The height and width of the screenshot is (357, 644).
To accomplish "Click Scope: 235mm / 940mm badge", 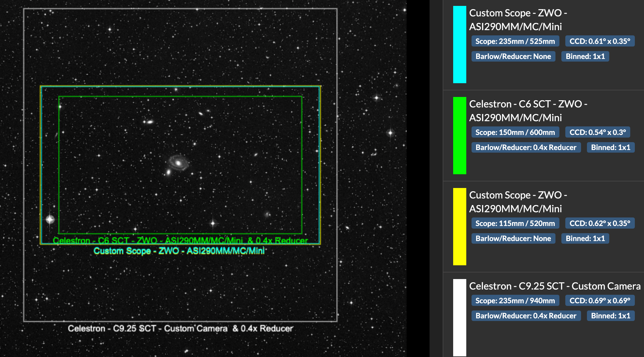I will [515, 301].
